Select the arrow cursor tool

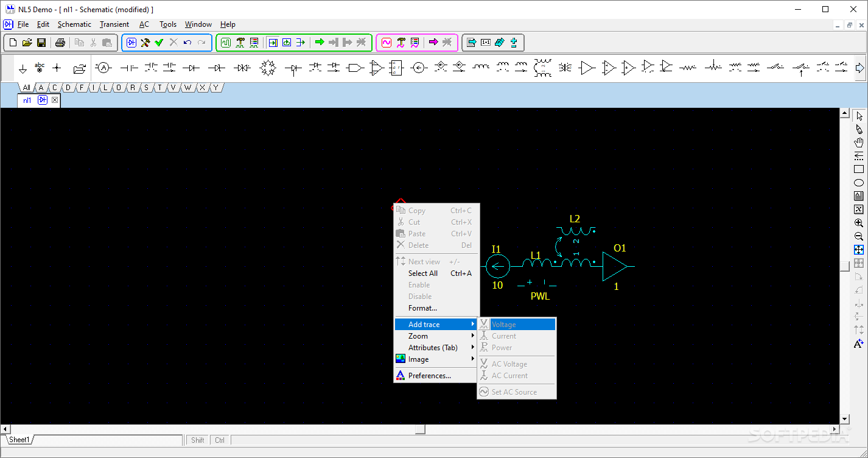click(859, 116)
